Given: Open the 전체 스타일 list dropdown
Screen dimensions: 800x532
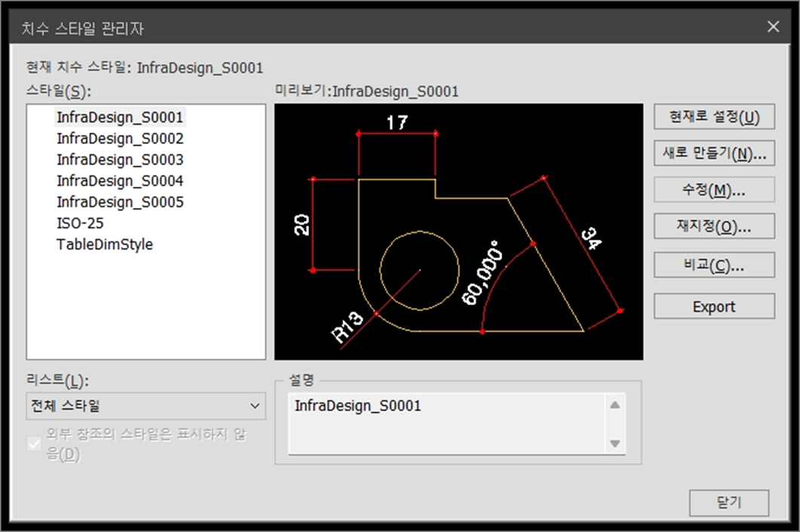Looking at the screenshot, I should pos(146,406).
